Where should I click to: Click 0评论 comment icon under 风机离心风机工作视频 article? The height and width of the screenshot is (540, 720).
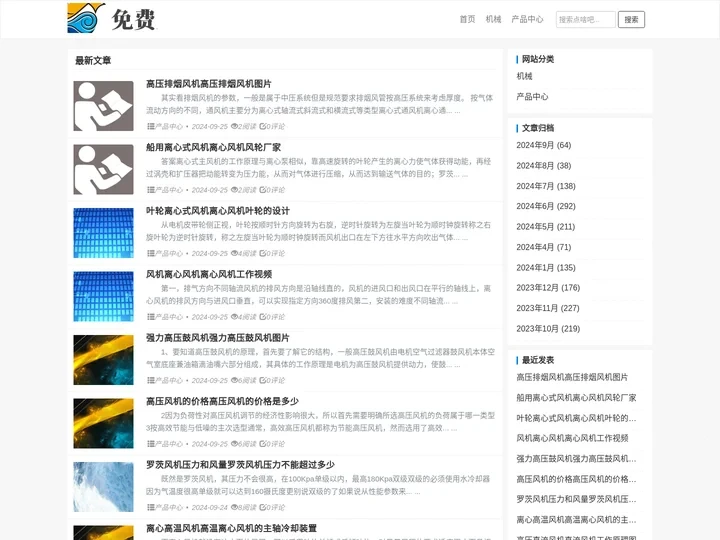[272, 317]
